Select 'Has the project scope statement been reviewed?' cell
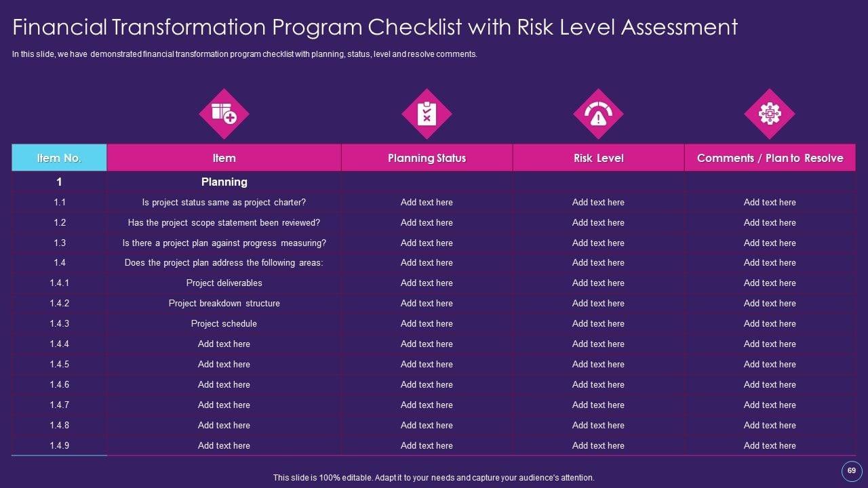Viewport: 868px width, 488px height. point(224,222)
